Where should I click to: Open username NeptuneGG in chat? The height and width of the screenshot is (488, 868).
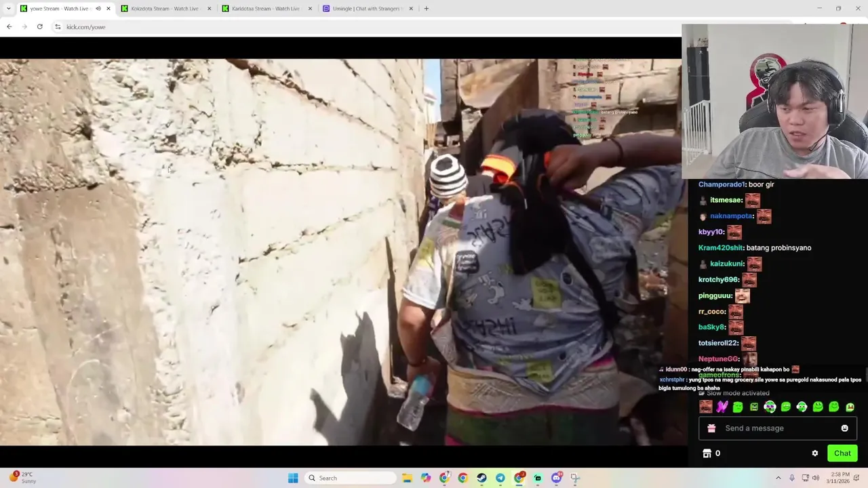point(719,359)
